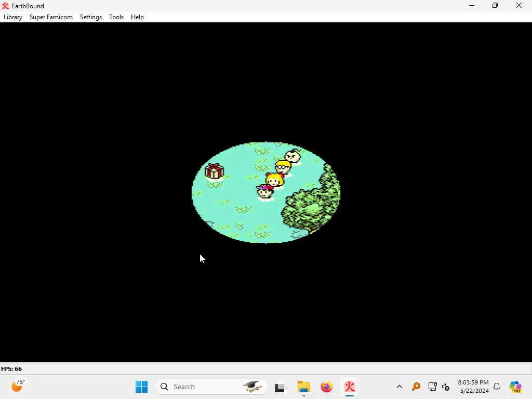The width and height of the screenshot is (532, 399).
Task: Open the notifications bell icon
Action: coord(497,387)
